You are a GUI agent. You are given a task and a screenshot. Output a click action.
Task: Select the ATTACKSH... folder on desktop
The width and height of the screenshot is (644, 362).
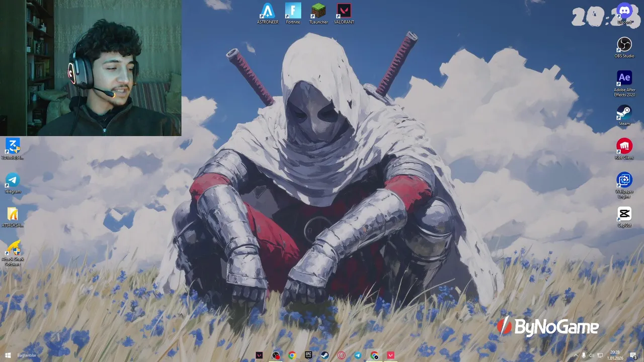point(13,217)
